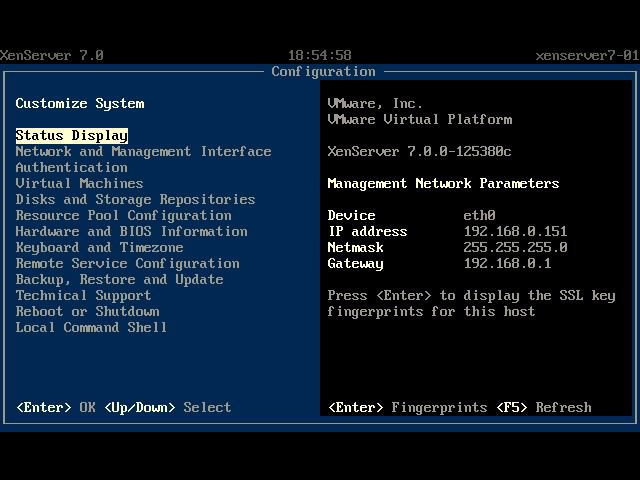Choose Remote Service Configuration
640x480 pixels.
(x=127, y=263)
